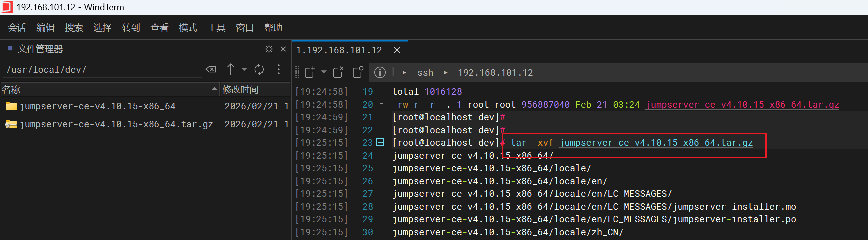Open the 模式 (Mode) menu
Screen dimensions: 868x240
coord(188,28)
